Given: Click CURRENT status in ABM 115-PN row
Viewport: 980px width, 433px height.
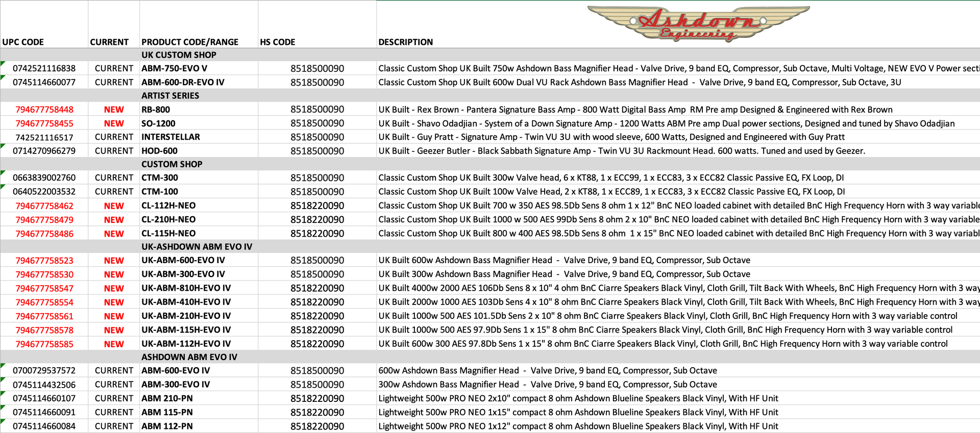Looking at the screenshot, I should pos(114,412).
